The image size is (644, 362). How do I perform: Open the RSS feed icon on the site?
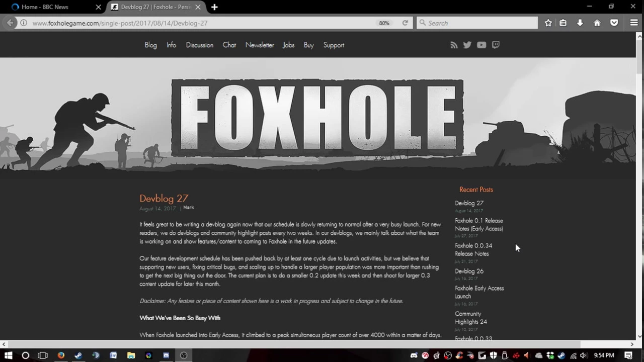[454, 45]
